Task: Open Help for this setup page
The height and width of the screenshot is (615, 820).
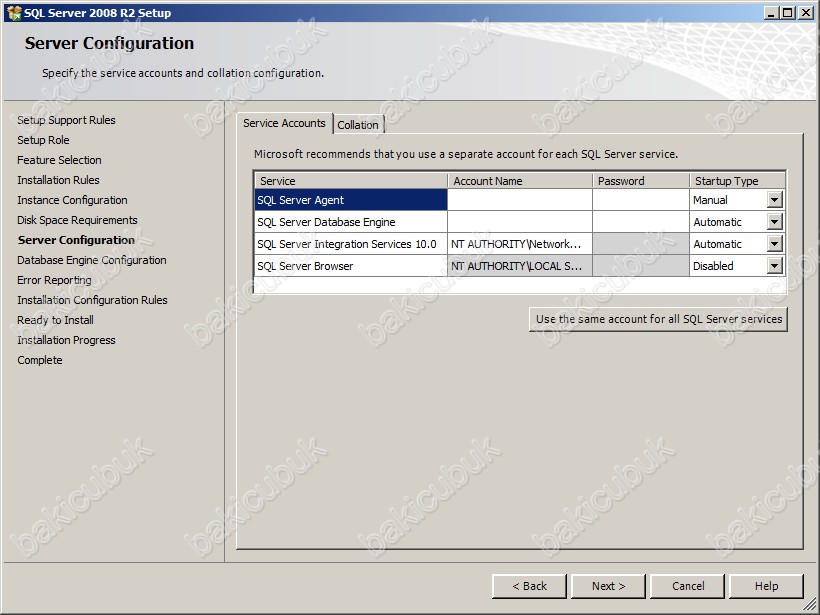Action: pos(766,586)
